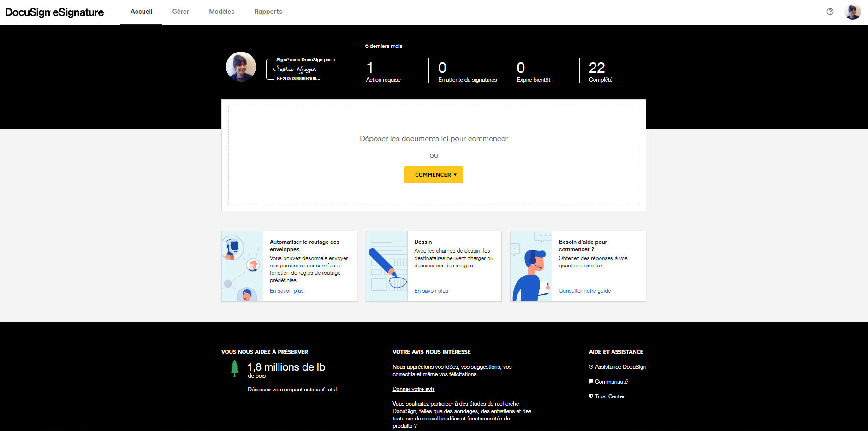The height and width of the screenshot is (431, 868).
Task: Expand the COMMENCER dropdown button
Action: (x=434, y=175)
